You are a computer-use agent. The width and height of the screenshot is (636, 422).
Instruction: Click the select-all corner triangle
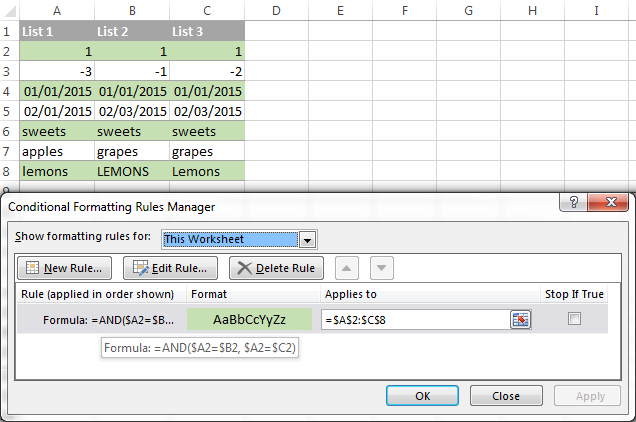click(9, 11)
